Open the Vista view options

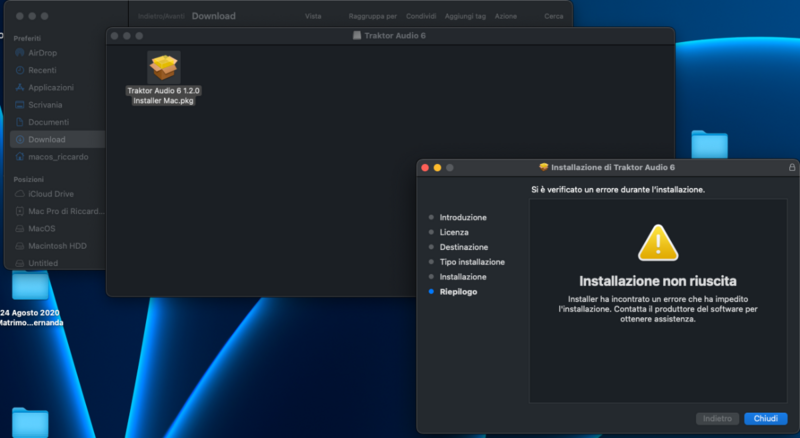coord(313,17)
